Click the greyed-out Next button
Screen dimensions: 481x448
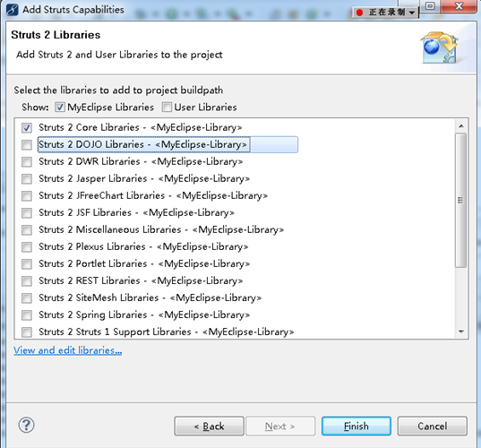pyautogui.click(x=280, y=426)
